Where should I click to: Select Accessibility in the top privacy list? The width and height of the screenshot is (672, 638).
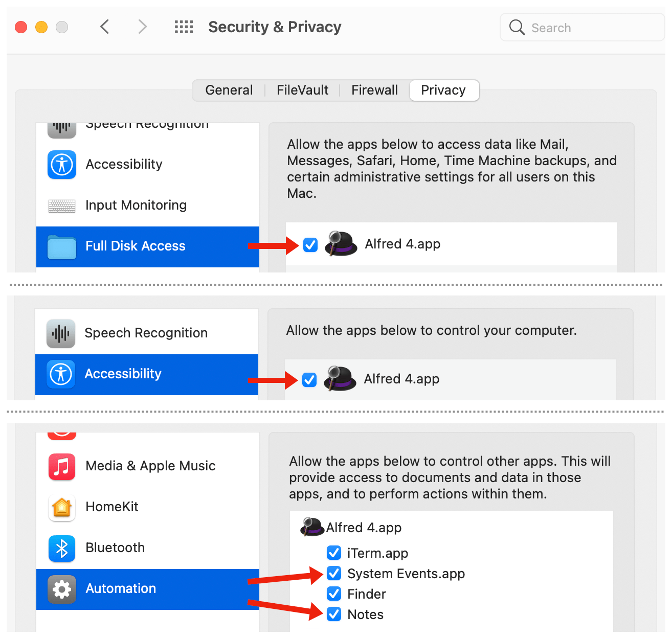[148, 165]
